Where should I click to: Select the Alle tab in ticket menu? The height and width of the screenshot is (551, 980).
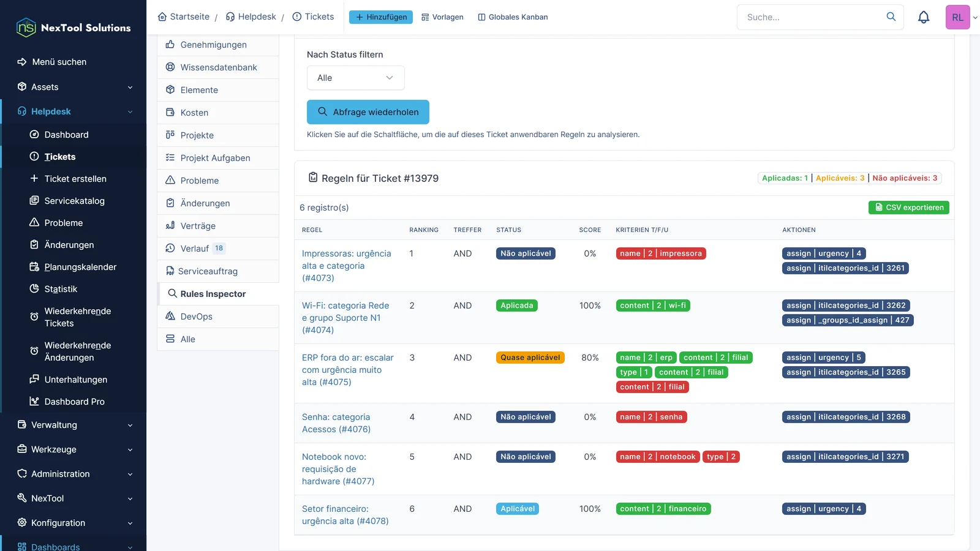point(218,339)
